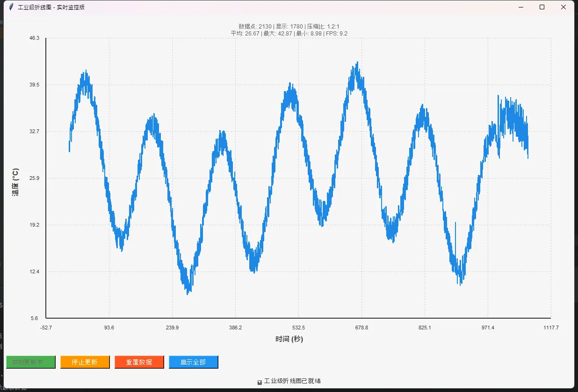578x392 pixels.
Task: Click the 工业级折线图已就绪 status text
Action: click(292, 381)
